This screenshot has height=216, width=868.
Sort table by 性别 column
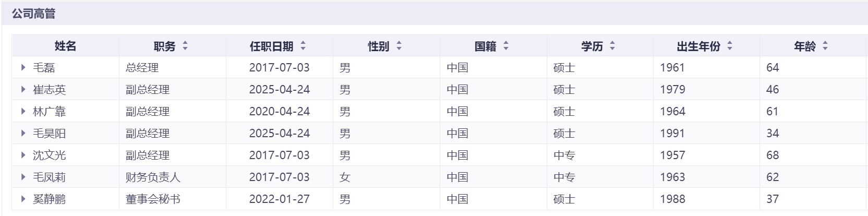(399, 46)
